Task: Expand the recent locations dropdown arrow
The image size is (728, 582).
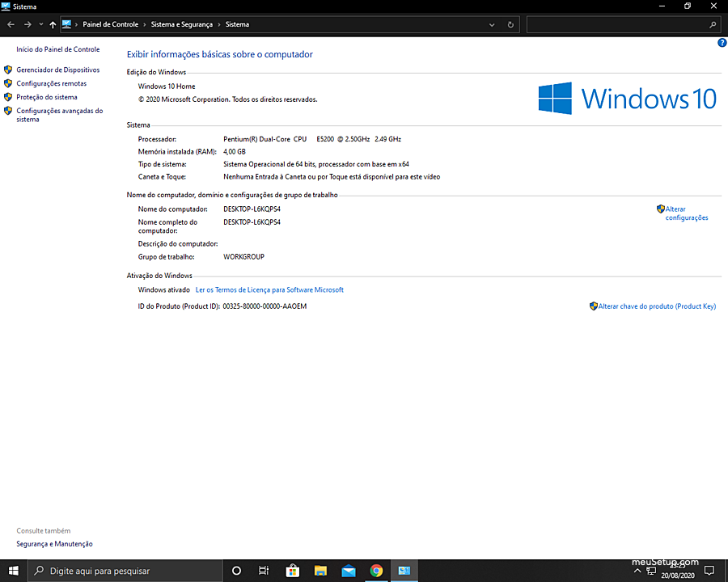Action: coord(40,25)
